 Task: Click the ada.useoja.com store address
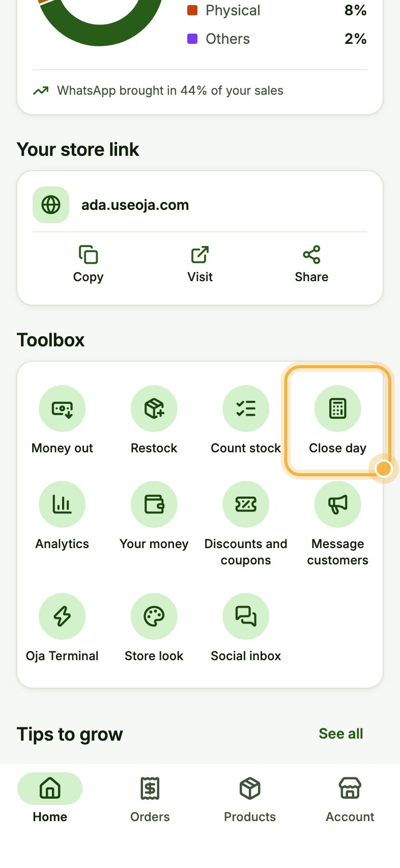(135, 205)
